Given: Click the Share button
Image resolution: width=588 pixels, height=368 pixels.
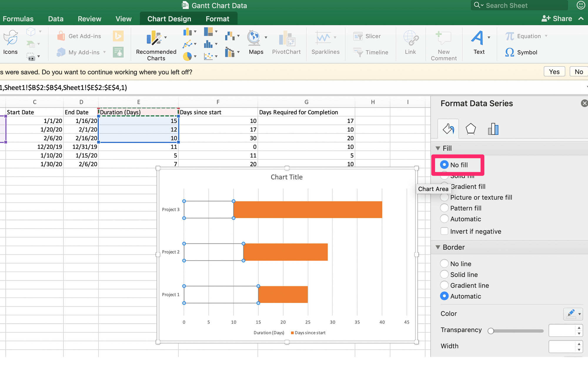Looking at the screenshot, I should pyautogui.click(x=557, y=19).
